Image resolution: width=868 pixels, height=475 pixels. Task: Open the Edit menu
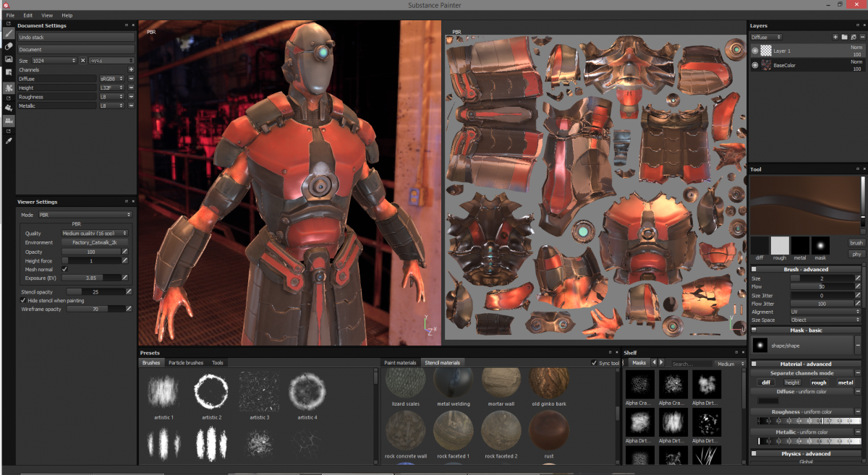pos(27,14)
